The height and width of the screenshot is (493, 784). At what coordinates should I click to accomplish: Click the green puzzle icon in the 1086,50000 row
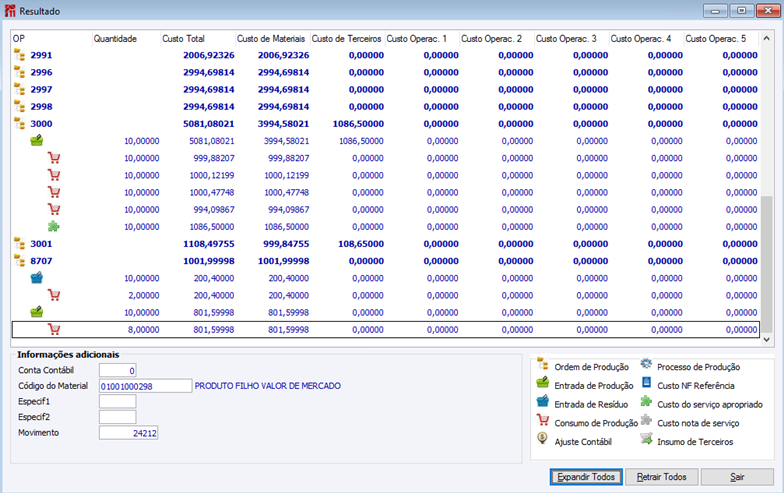(x=55, y=226)
